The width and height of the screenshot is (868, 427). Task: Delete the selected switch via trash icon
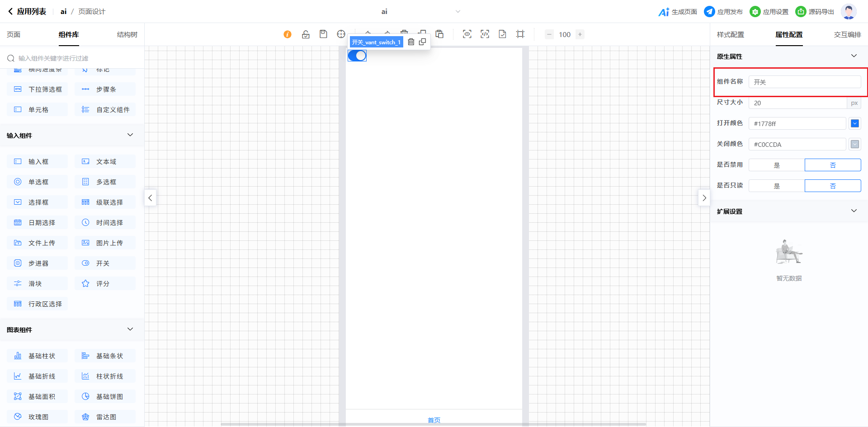pyautogui.click(x=411, y=42)
